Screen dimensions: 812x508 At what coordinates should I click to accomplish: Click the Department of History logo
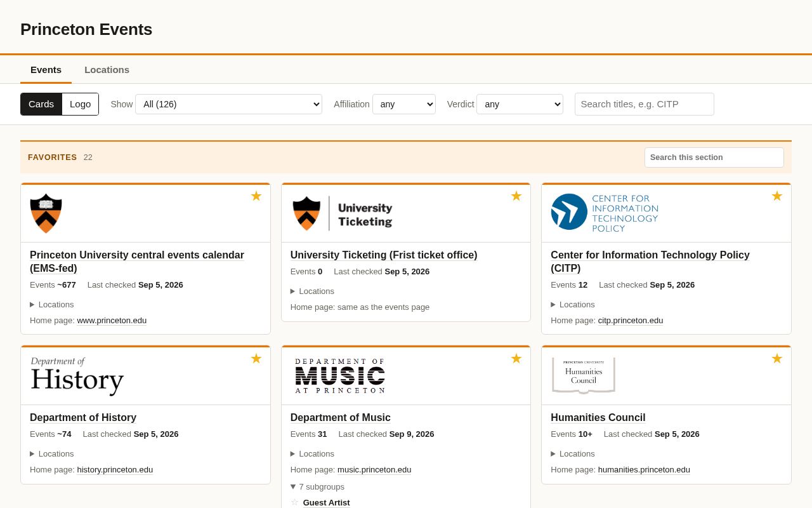(x=77, y=376)
